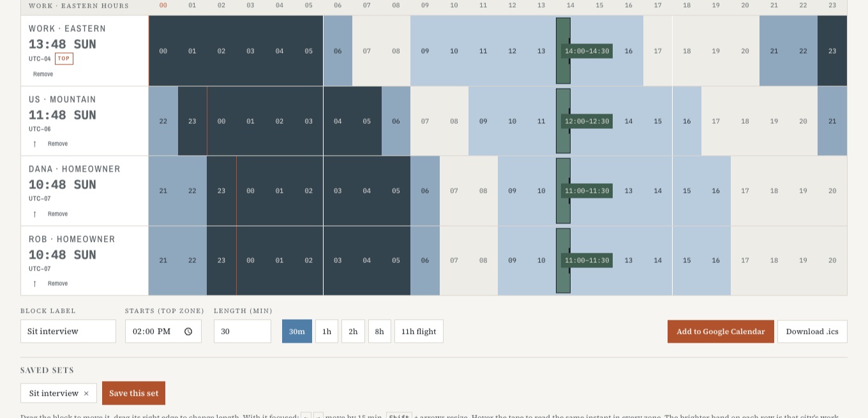Click hour 23 in Work Eastern row
This screenshot has height=418, width=868.
[x=832, y=51]
